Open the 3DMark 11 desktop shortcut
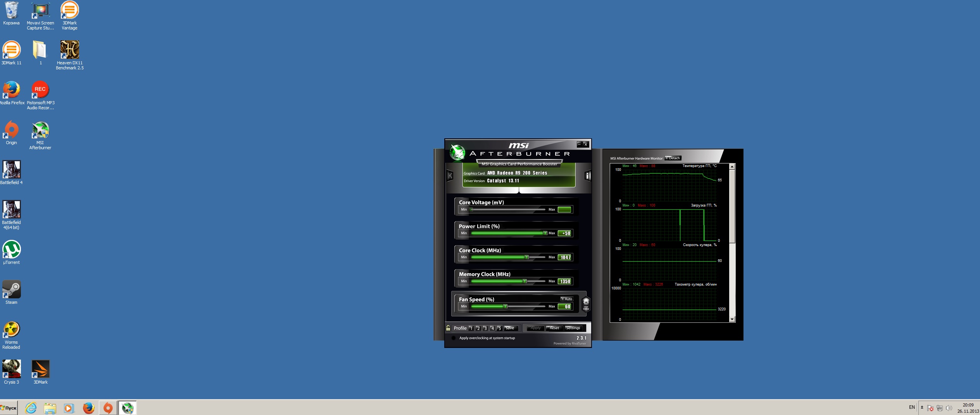 11,53
